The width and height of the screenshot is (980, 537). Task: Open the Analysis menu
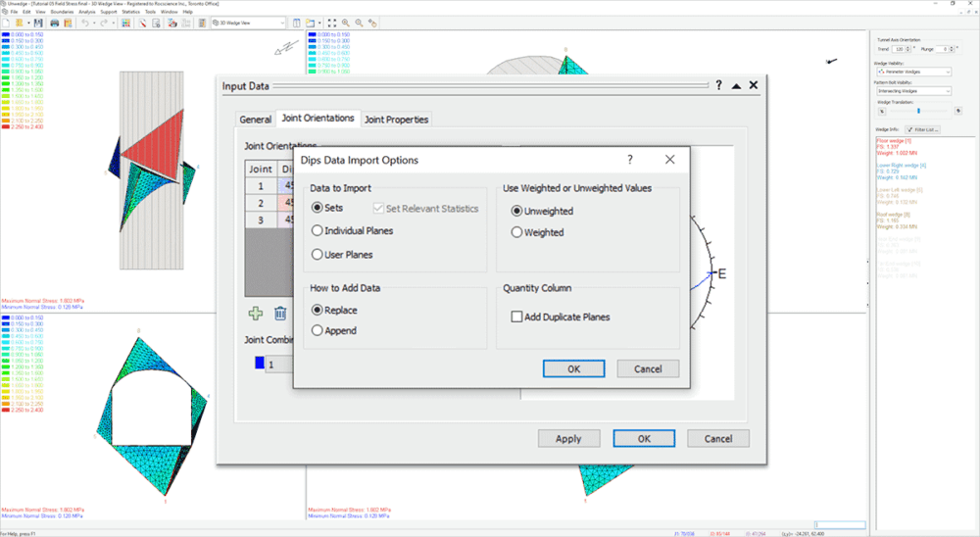point(87,12)
